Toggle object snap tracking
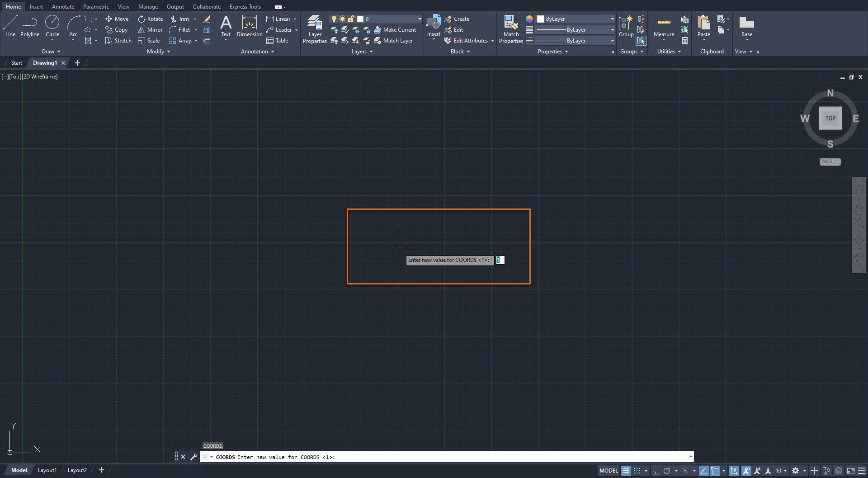Screen dimensions: 868x478 (x=704, y=470)
